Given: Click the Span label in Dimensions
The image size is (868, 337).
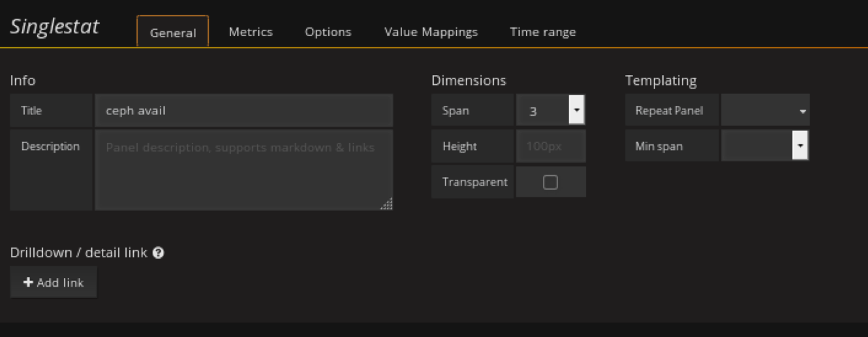Looking at the screenshot, I should tap(456, 110).
